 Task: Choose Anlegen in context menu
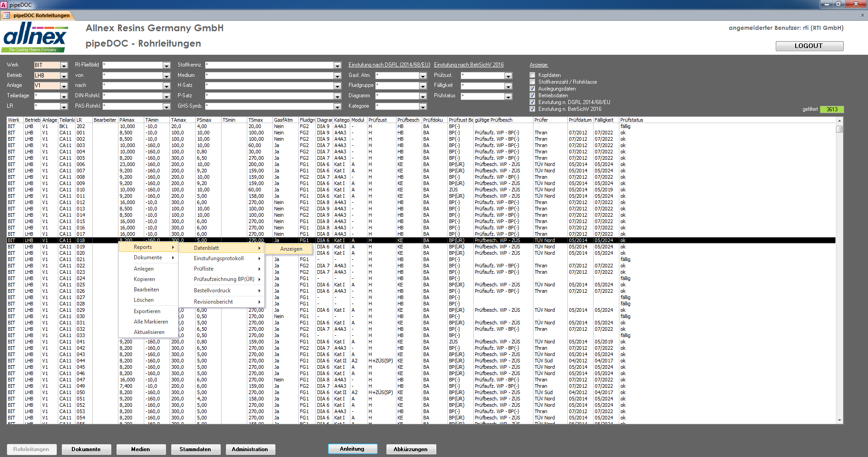tap(148, 269)
